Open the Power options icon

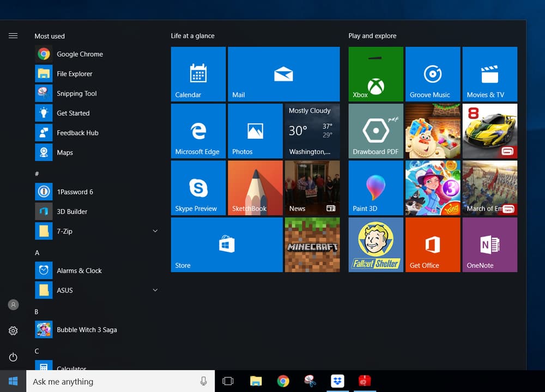[x=13, y=357]
